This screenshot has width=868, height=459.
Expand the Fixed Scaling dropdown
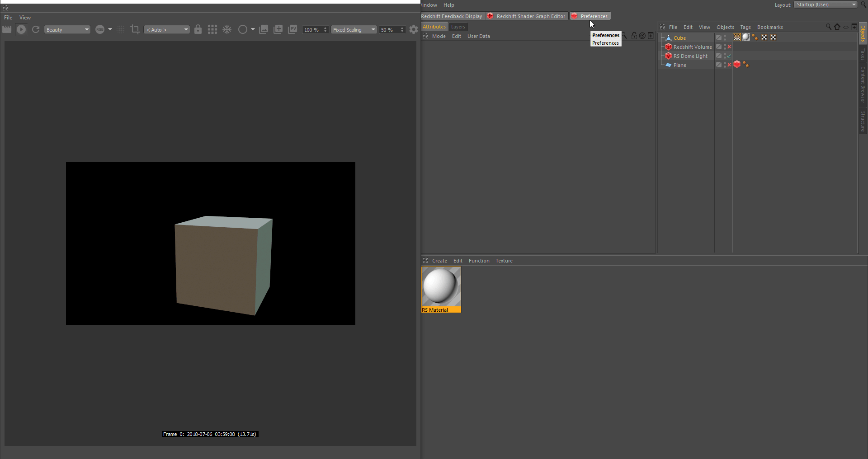(354, 30)
